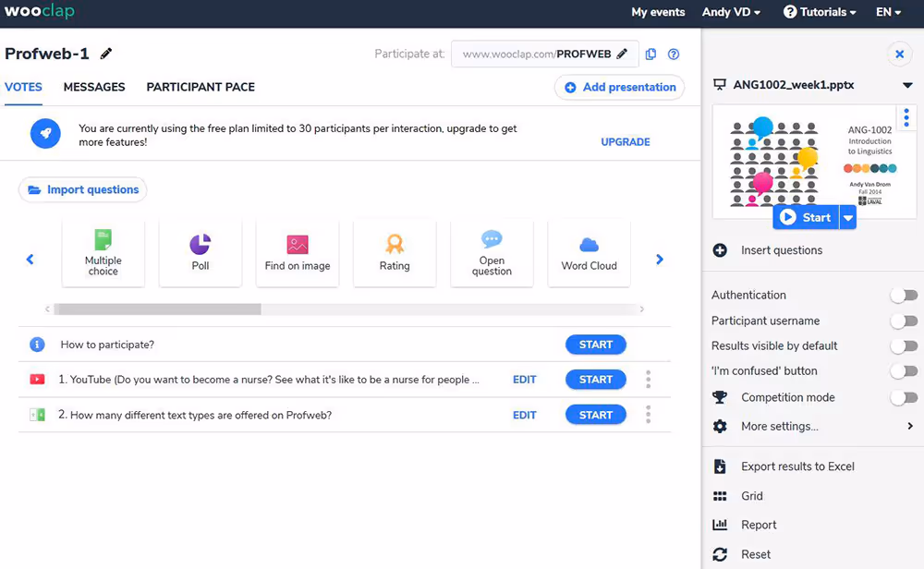Screen dimensions: 924x569
Task: Click the UPGRADE link
Action: tap(626, 142)
